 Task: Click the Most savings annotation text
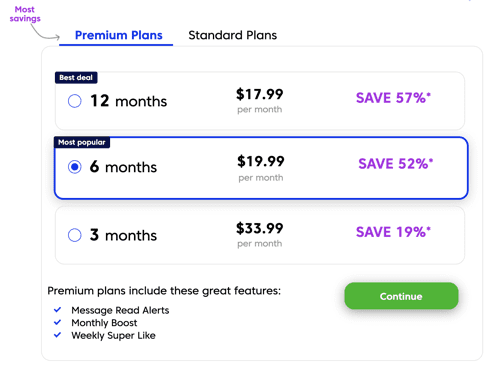[x=25, y=14]
